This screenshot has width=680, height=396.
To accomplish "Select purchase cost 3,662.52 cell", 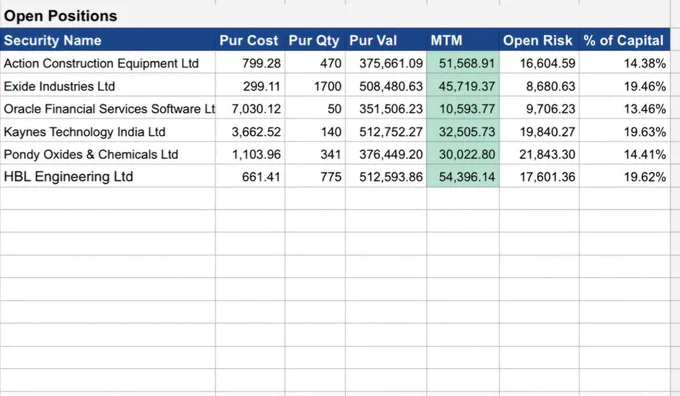I will pyautogui.click(x=250, y=131).
